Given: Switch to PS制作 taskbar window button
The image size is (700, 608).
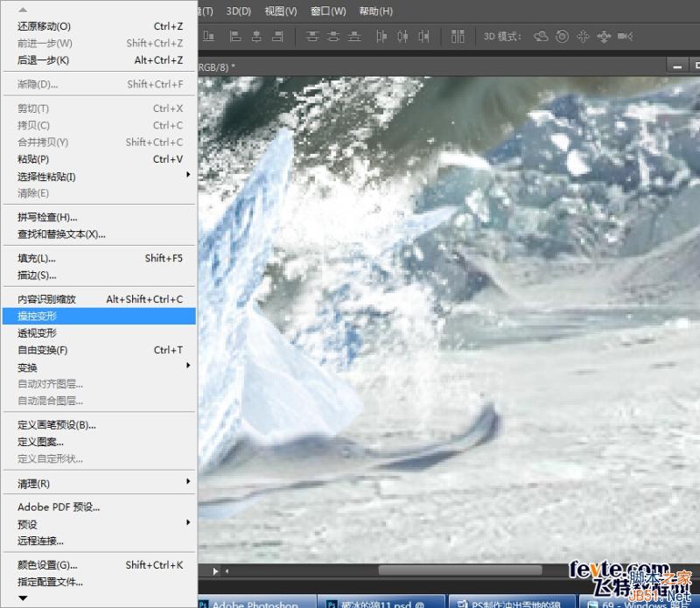Looking at the screenshot, I should point(511,603).
